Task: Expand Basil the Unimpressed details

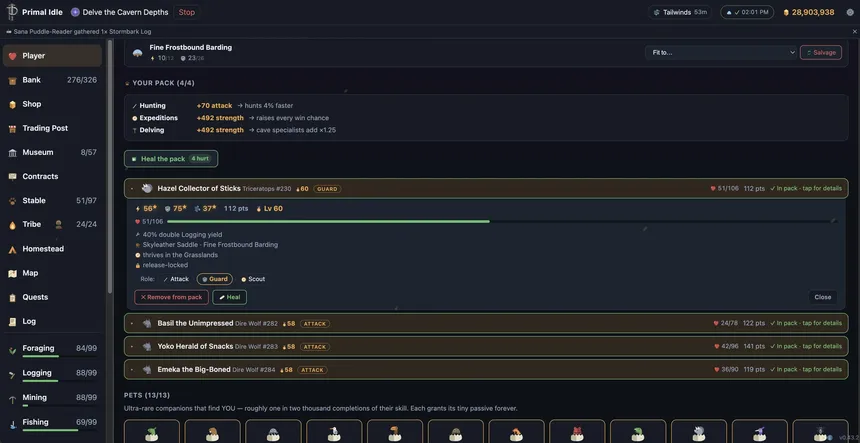Action: pos(486,323)
